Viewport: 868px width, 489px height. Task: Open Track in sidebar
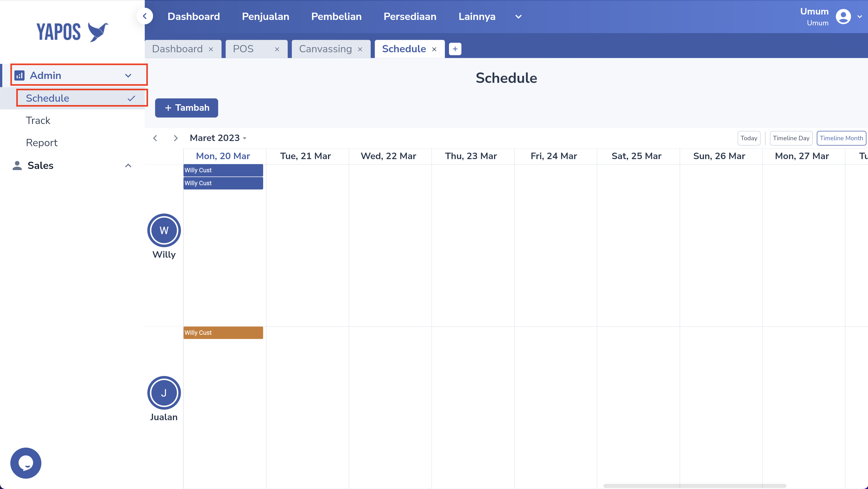[38, 120]
